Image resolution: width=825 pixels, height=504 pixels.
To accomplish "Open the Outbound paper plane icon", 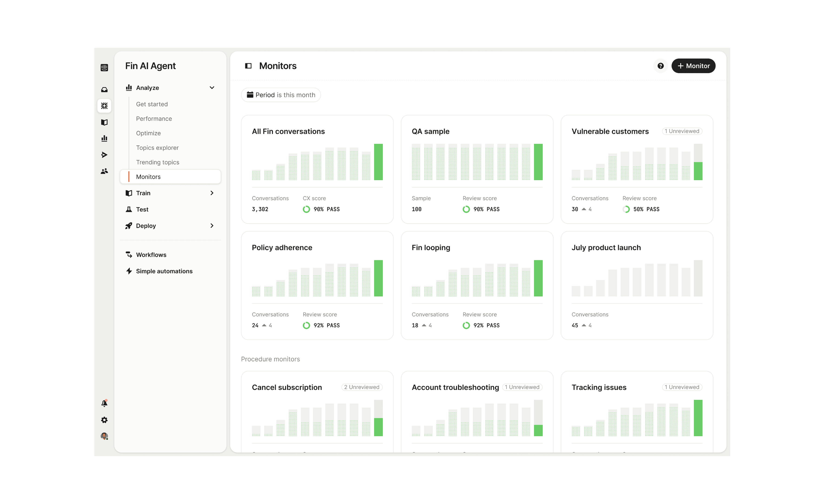I will [104, 155].
